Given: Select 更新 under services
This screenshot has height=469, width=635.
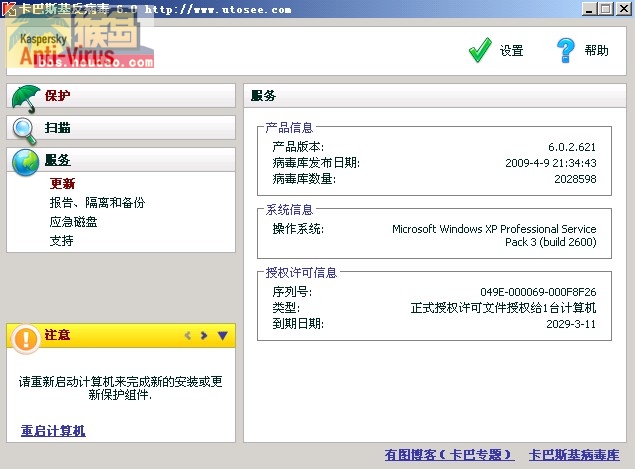Looking at the screenshot, I should coord(62,183).
